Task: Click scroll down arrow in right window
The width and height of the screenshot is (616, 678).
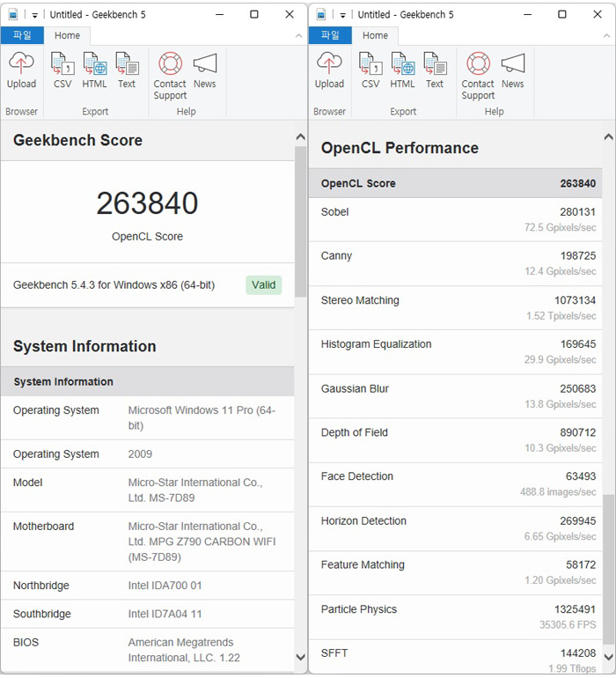Action: [608, 657]
